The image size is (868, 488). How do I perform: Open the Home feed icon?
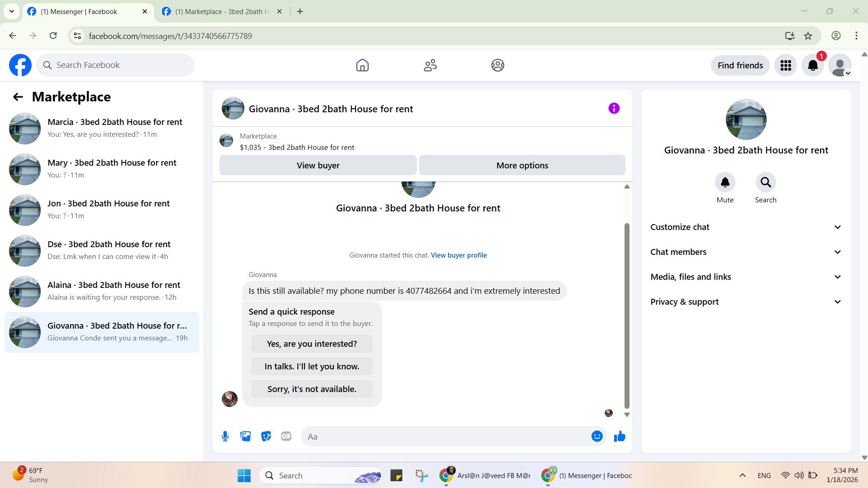pyautogui.click(x=362, y=65)
